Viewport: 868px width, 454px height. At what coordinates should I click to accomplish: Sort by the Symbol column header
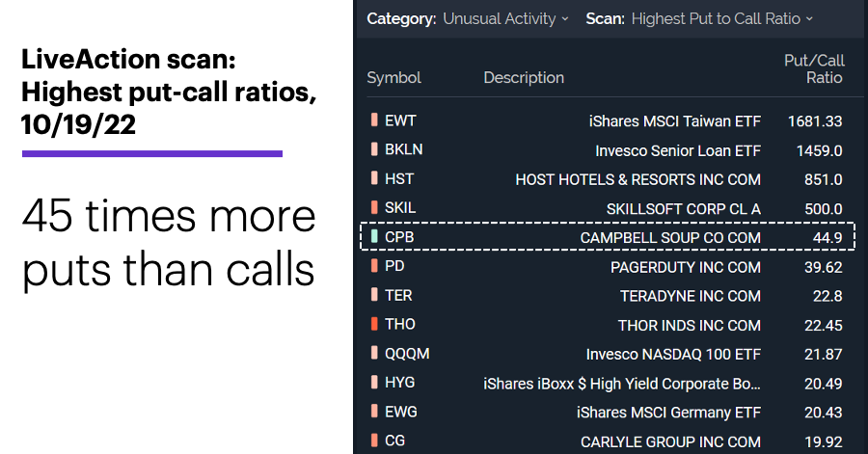pos(393,77)
